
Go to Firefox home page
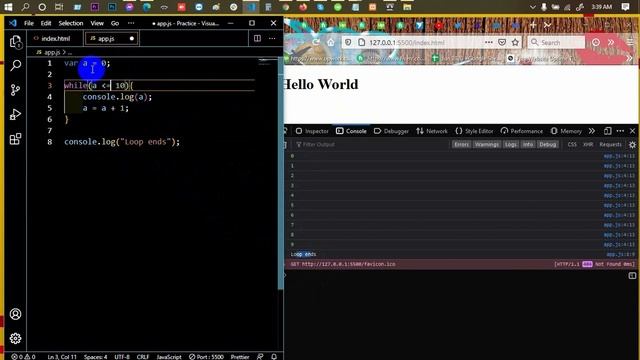331,42
